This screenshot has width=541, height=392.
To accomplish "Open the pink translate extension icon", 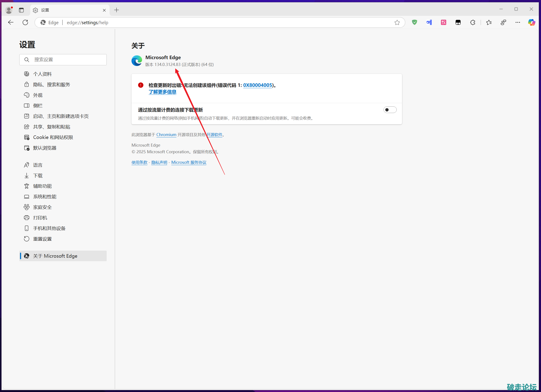I will [443, 22].
